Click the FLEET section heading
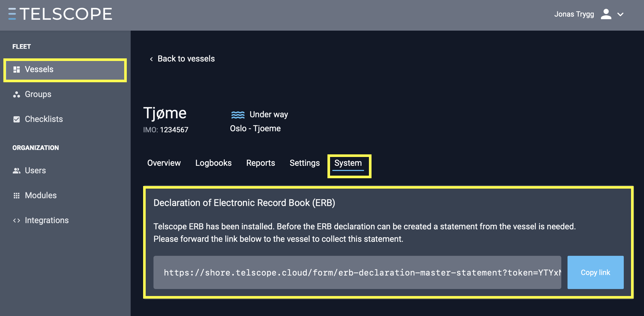 tap(22, 47)
